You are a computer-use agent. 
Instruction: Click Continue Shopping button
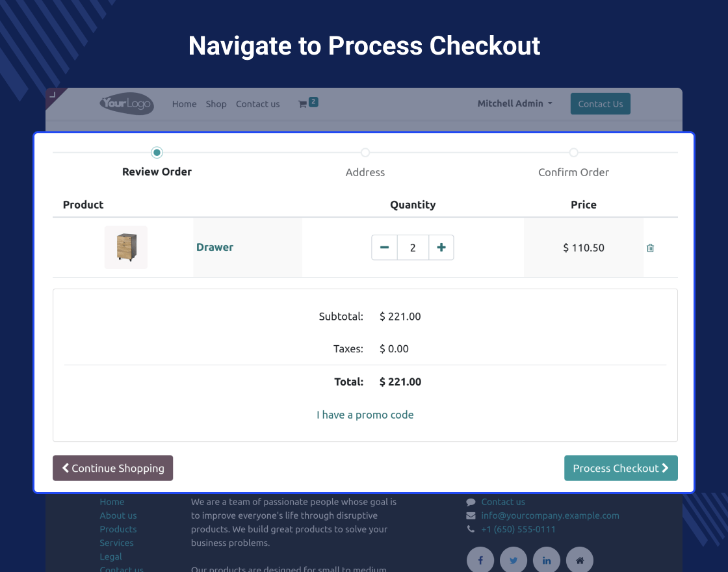[x=113, y=468]
